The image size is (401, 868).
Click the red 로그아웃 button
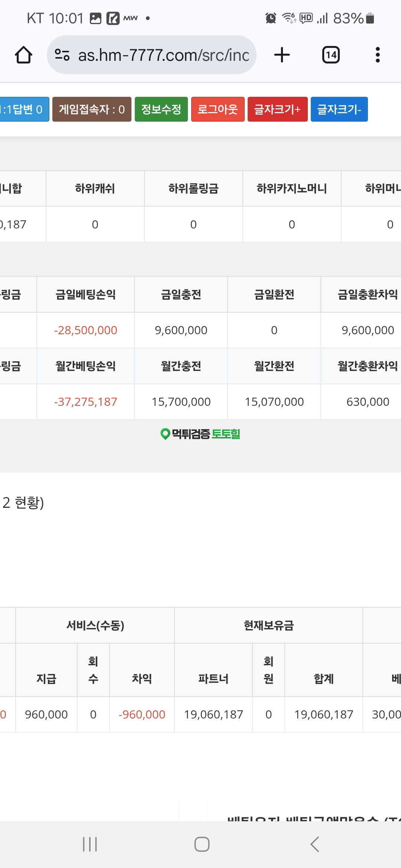(x=218, y=109)
